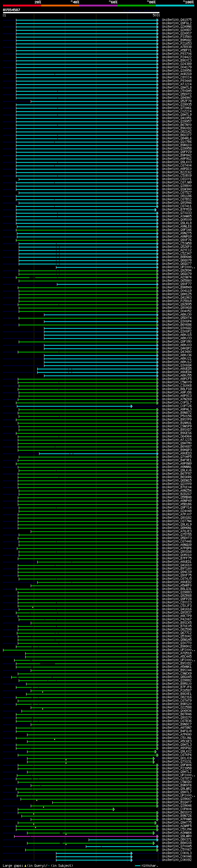Select the UniRef100_B9R9T6 label

coord(177,785)
